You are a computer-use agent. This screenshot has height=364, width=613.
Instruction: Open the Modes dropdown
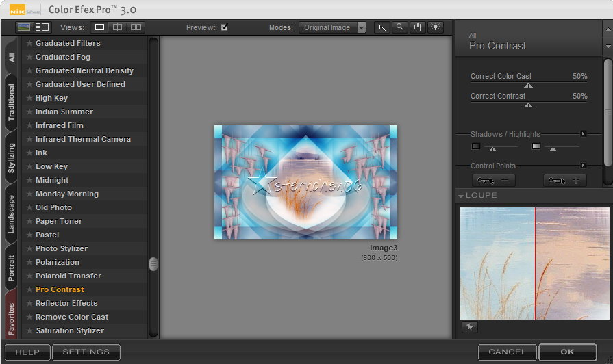pos(361,28)
